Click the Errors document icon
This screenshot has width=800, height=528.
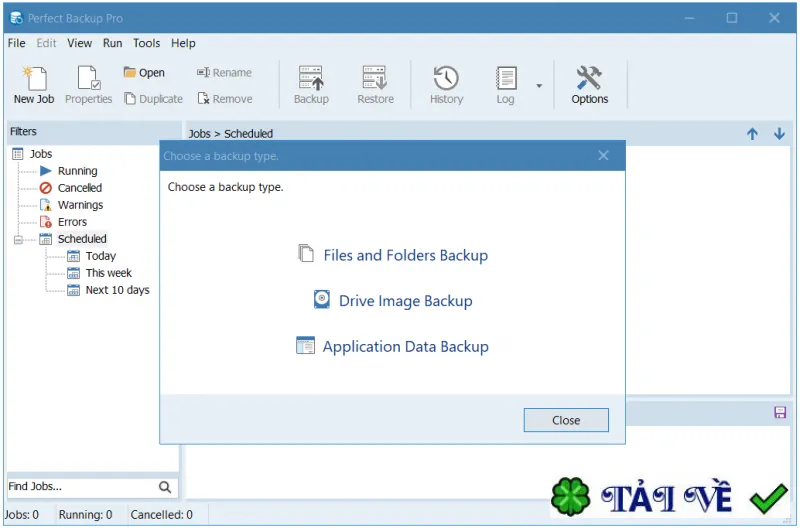[x=46, y=222]
